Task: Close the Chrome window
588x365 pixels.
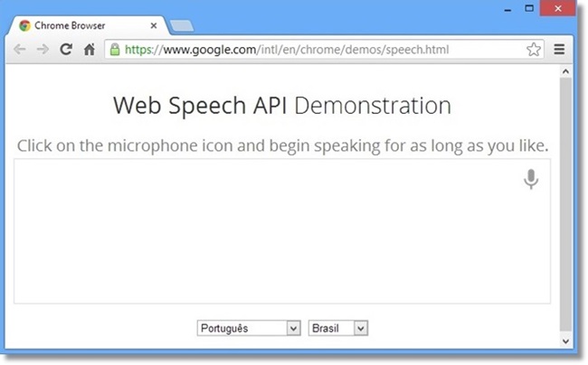Action: point(557,8)
